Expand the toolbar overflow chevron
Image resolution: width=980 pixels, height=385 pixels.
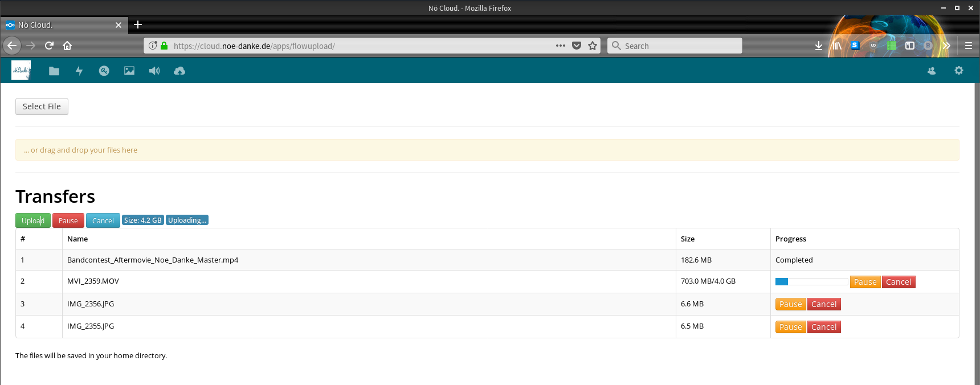[x=946, y=46]
